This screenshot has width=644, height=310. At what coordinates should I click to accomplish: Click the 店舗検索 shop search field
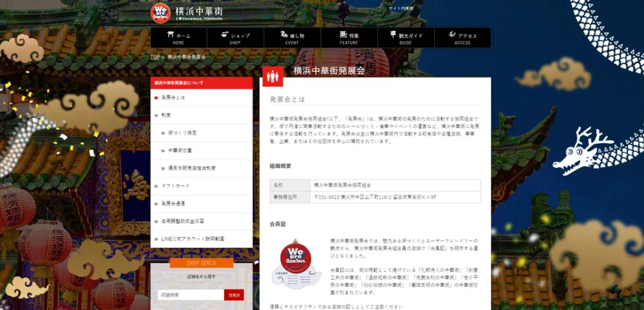click(x=191, y=295)
